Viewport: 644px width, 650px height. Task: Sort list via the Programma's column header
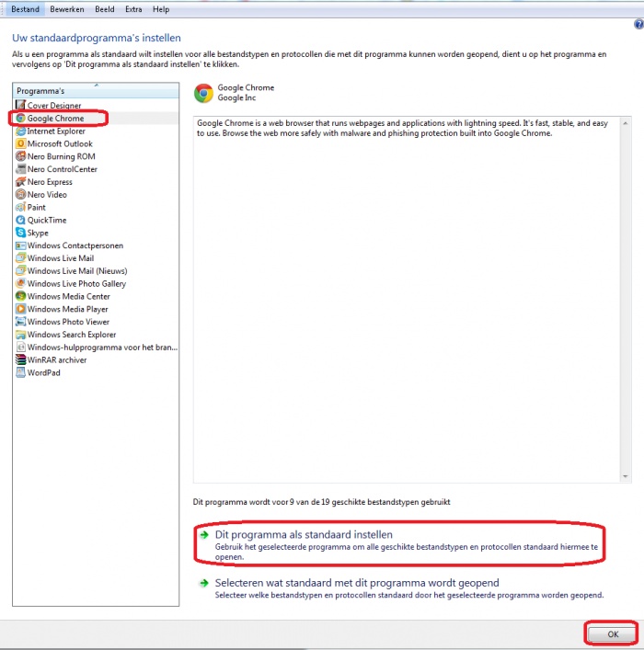96,90
